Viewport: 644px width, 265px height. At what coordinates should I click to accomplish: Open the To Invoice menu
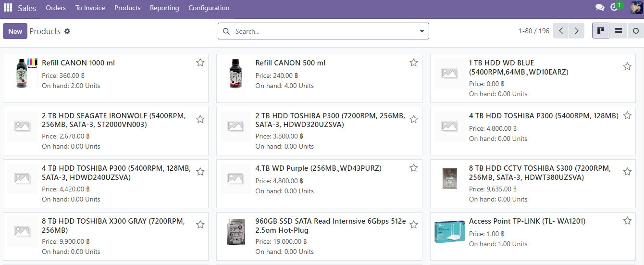(x=90, y=8)
